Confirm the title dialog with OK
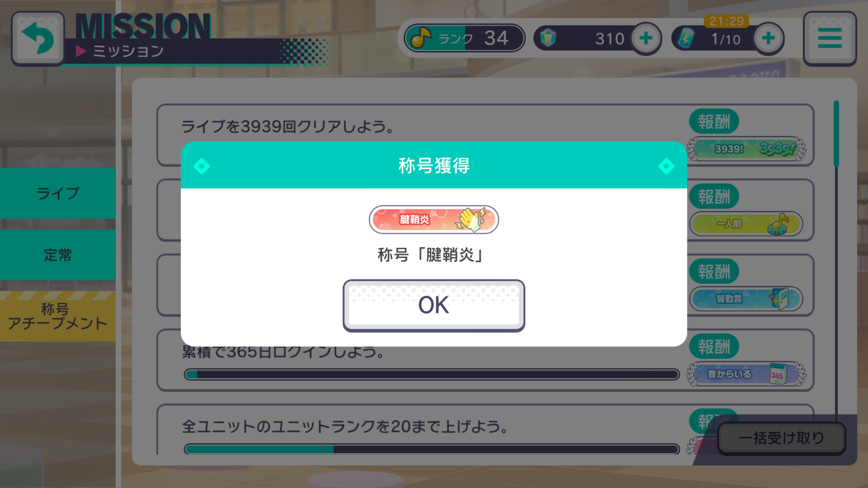The image size is (868, 488). point(434,305)
